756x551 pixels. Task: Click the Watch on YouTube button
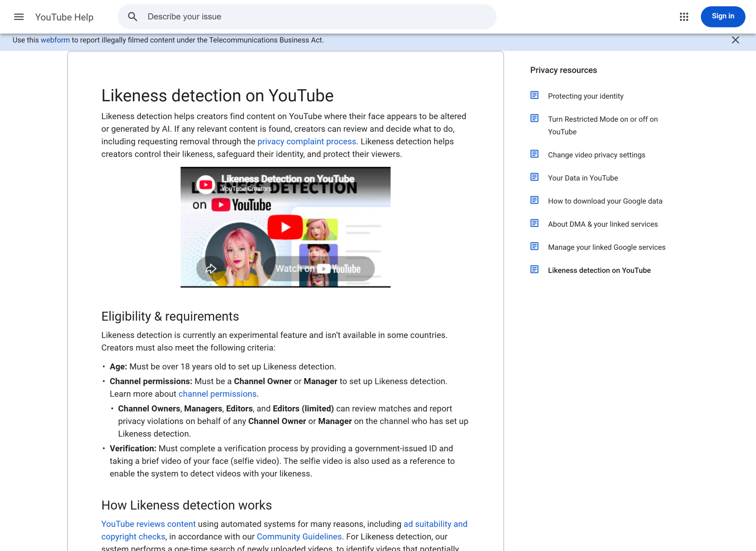pyautogui.click(x=319, y=269)
